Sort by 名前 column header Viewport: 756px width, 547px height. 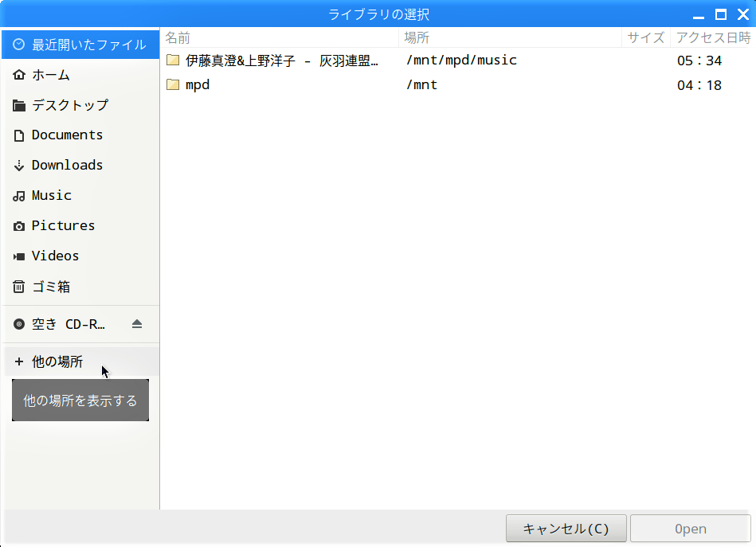coord(280,37)
